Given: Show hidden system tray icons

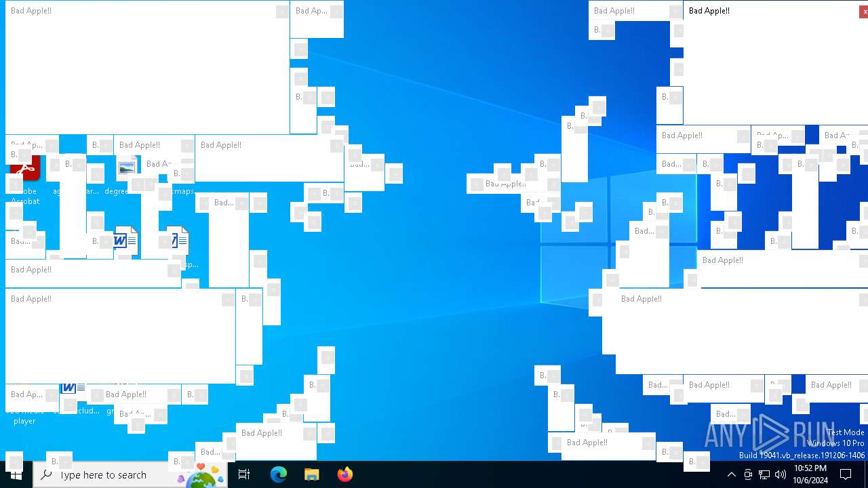Looking at the screenshot, I should tap(731, 474).
